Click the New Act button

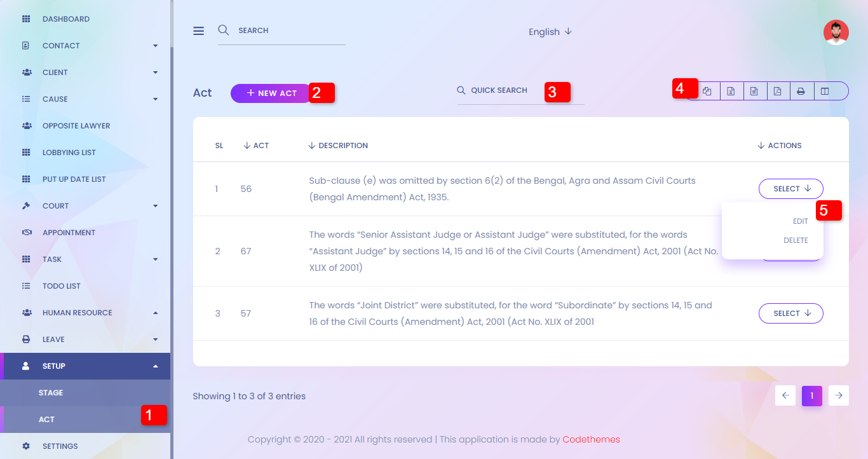271,93
